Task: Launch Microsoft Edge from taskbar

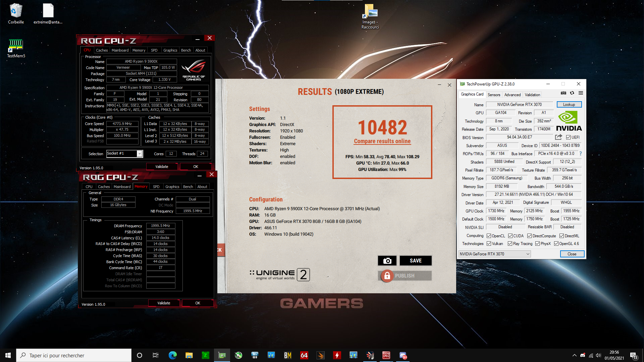Action: 172,355
